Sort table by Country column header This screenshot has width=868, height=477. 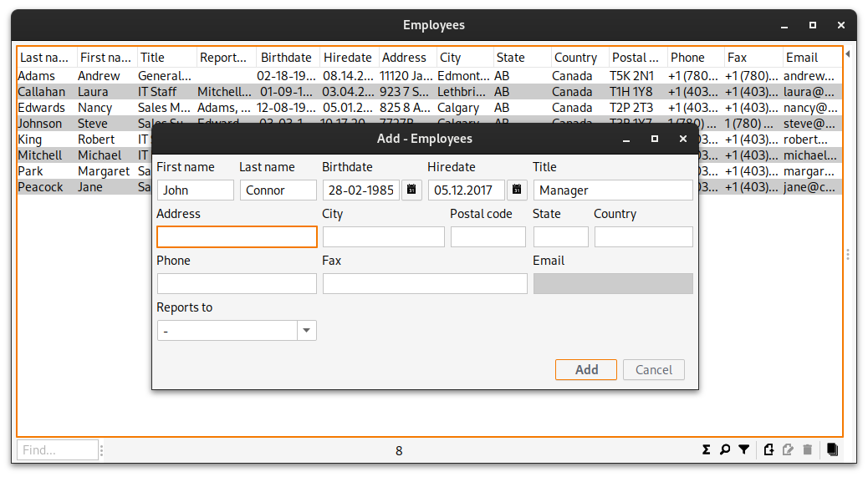pyautogui.click(x=575, y=58)
